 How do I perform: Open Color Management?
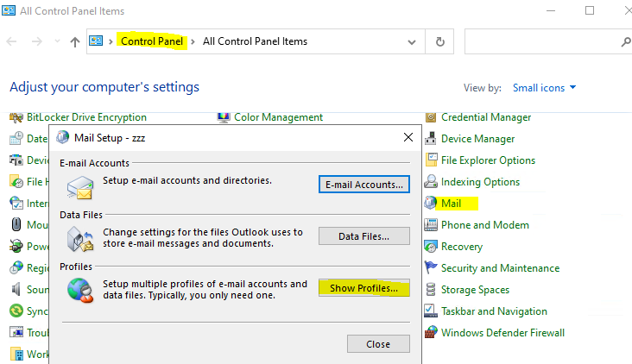click(278, 117)
